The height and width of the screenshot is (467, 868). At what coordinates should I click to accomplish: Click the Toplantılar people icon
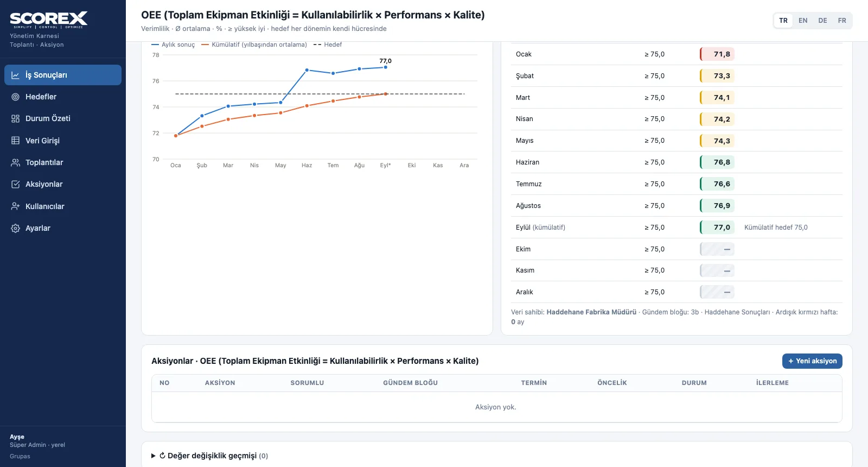tap(16, 162)
